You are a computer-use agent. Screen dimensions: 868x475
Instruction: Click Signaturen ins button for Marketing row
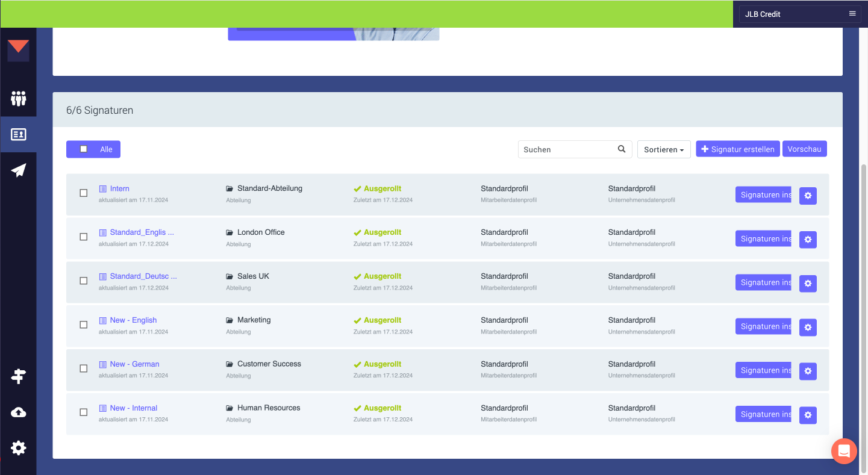(763, 326)
